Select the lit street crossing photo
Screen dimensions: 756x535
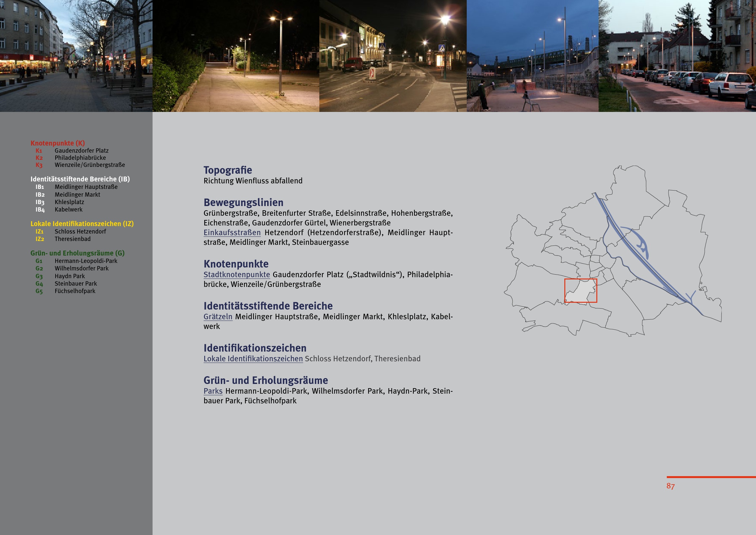392,56
